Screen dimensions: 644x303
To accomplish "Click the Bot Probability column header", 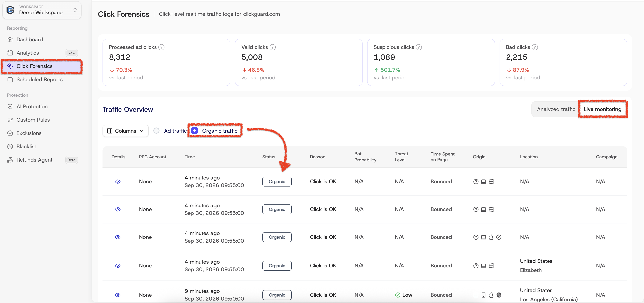I will 365,157.
